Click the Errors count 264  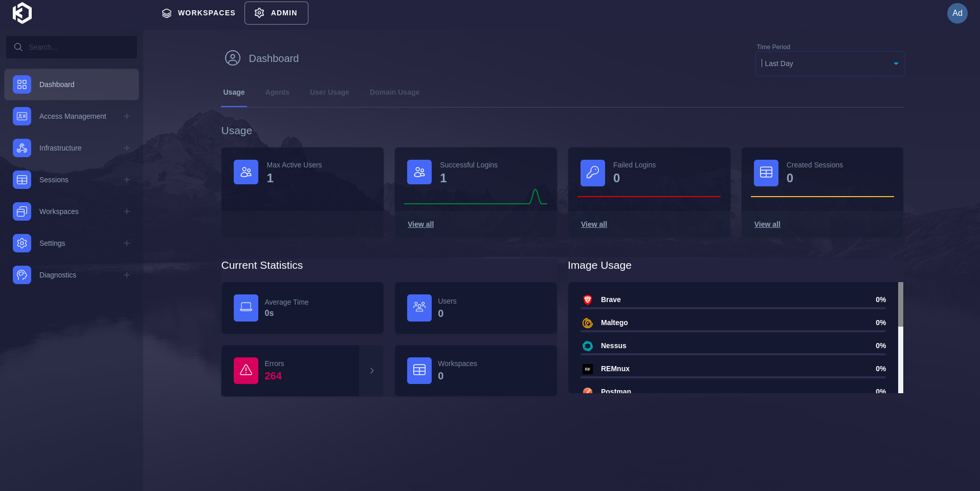click(x=273, y=376)
